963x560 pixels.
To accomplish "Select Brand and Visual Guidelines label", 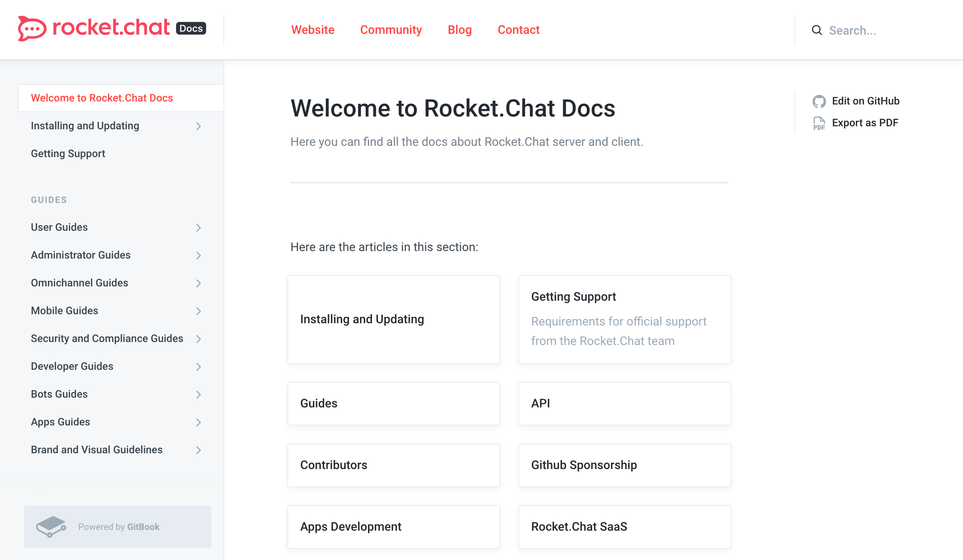I will coord(97,450).
